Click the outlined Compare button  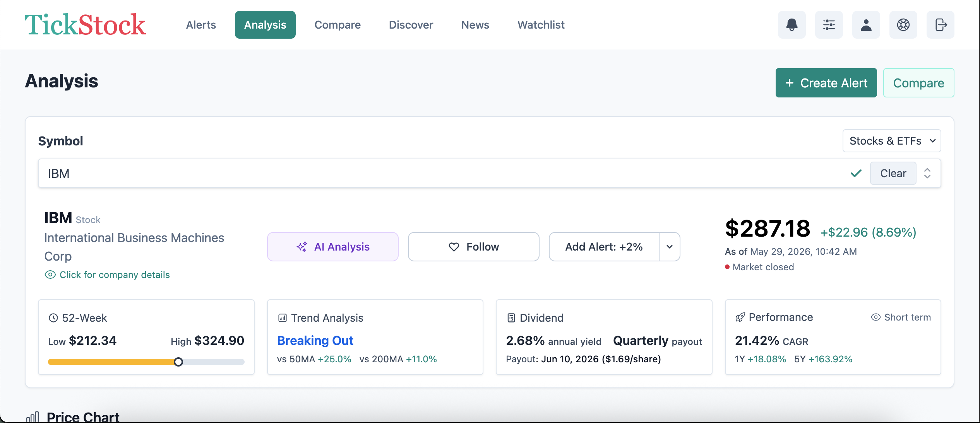click(918, 83)
